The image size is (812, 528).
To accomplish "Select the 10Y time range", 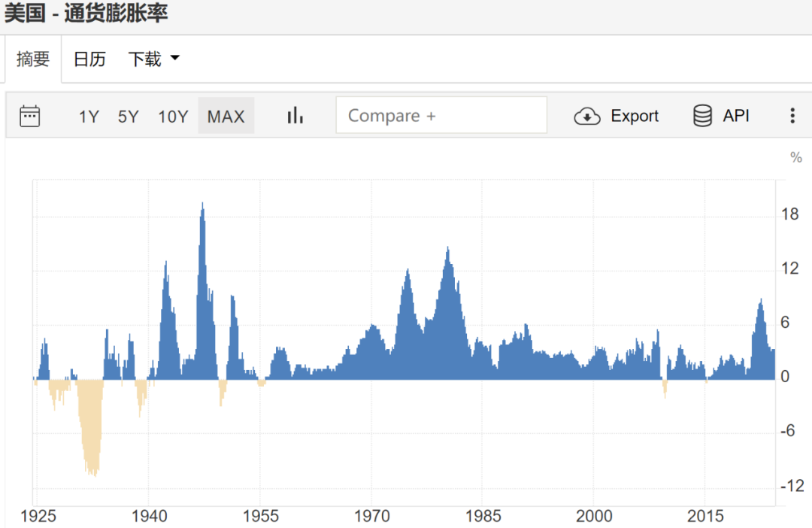I will [x=173, y=117].
